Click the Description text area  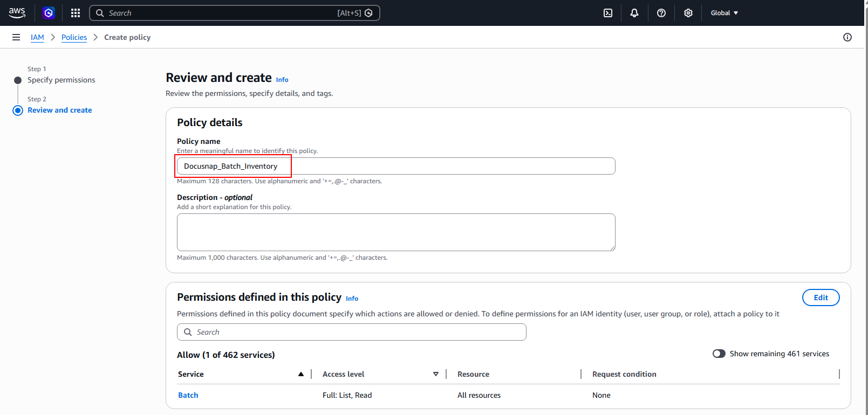click(396, 232)
